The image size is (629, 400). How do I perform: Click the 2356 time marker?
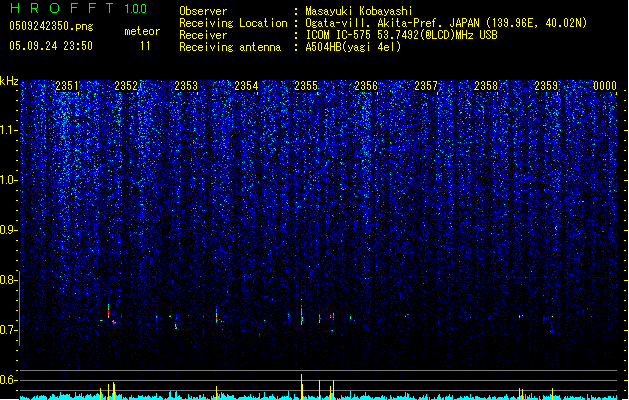tap(366, 86)
